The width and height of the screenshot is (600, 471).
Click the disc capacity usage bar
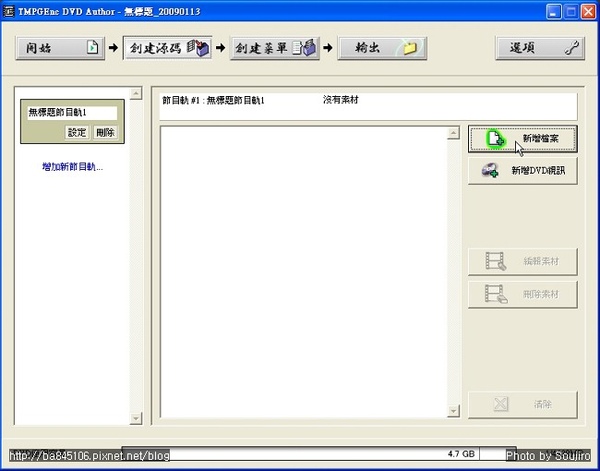tap(319, 454)
